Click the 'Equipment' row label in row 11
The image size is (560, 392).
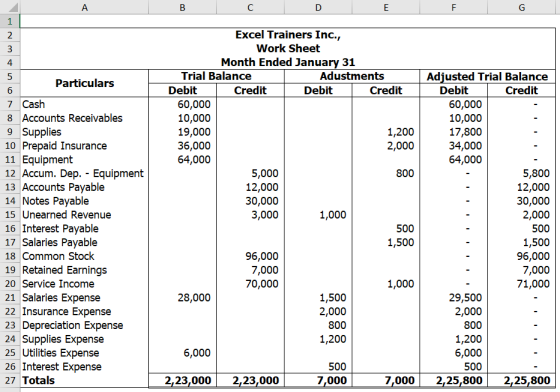click(x=84, y=160)
